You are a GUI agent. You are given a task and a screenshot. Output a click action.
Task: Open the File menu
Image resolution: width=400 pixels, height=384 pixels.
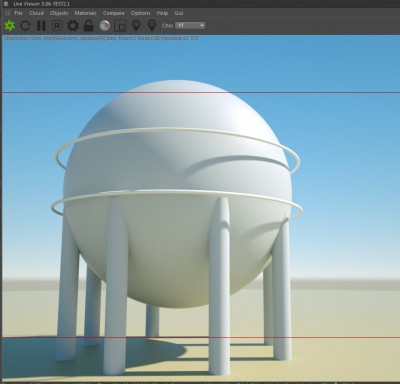(19, 13)
